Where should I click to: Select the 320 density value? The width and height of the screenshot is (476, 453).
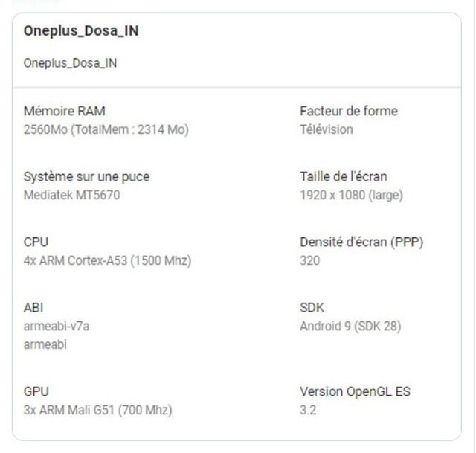309,261
